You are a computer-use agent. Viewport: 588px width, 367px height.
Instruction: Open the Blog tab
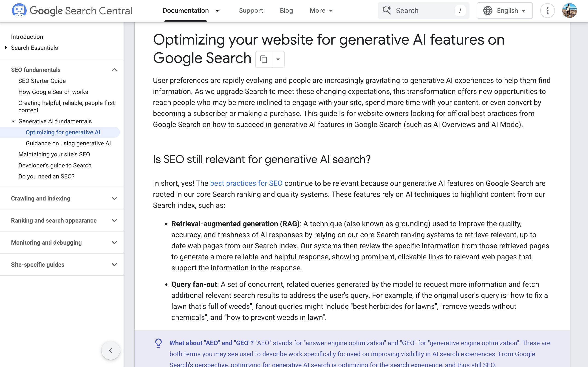(286, 10)
